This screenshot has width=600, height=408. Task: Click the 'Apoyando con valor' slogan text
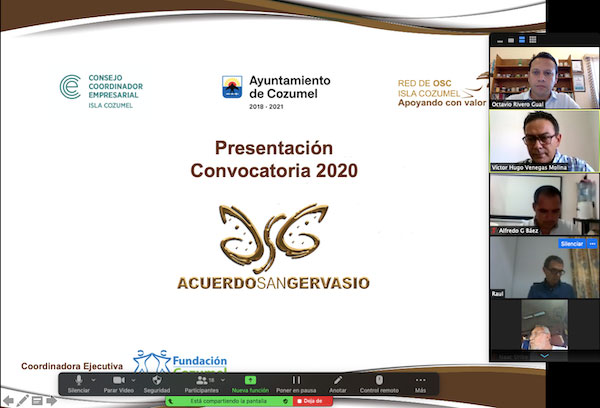coord(442,103)
